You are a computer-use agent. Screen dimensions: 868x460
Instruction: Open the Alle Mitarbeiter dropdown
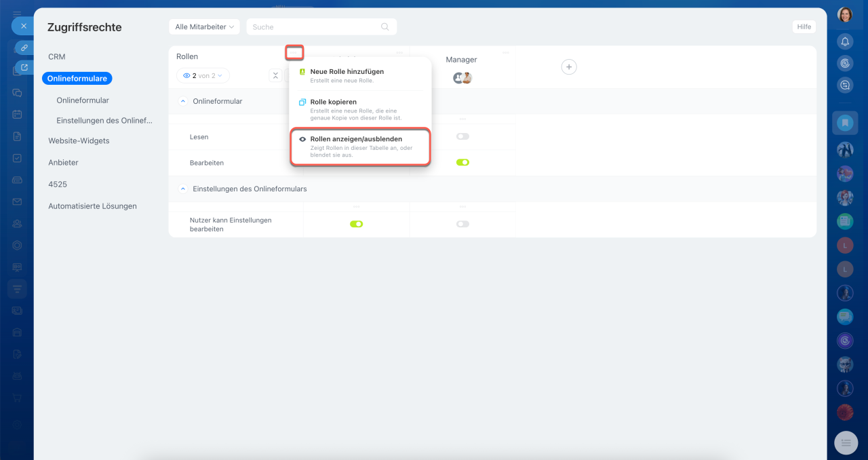pyautogui.click(x=204, y=27)
